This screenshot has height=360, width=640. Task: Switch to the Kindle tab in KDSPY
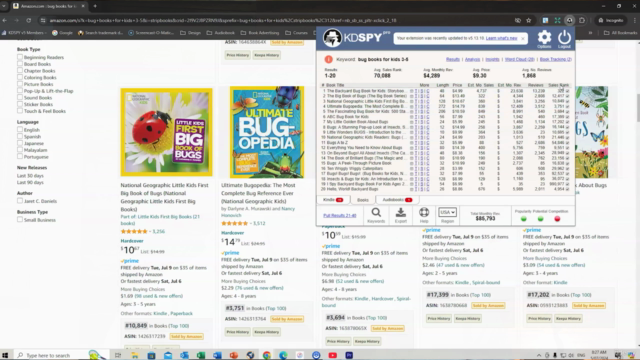point(333,200)
